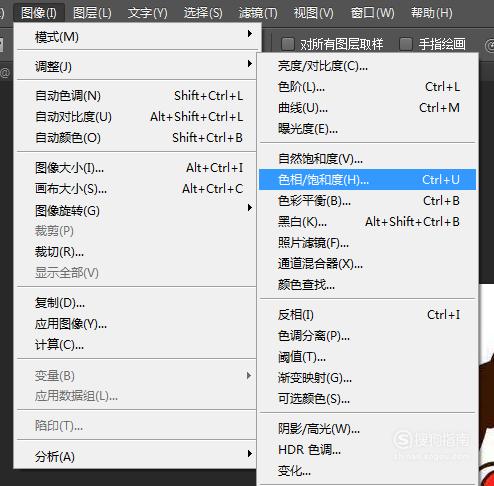Viewport: 494px width, 486px height.
Task: Open 图像大小(I)... dialog
Action: click(137, 168)
